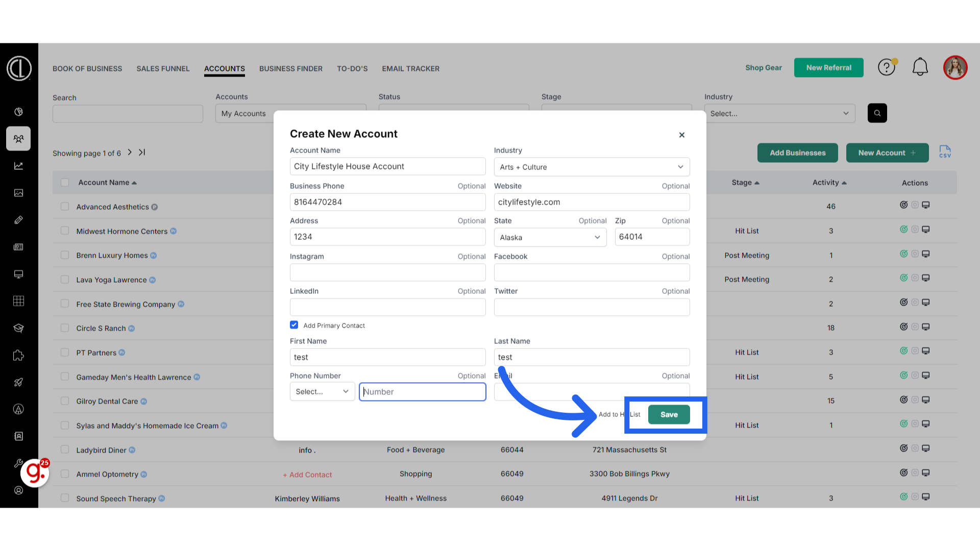980x551 pixels.
Task: Click target icon for Ladybird Diner row
Action: 903,448
